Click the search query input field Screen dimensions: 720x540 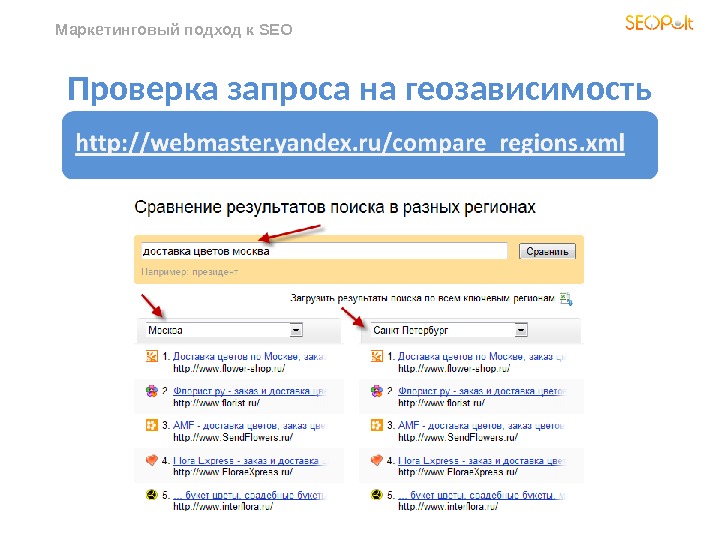(324, 251)
